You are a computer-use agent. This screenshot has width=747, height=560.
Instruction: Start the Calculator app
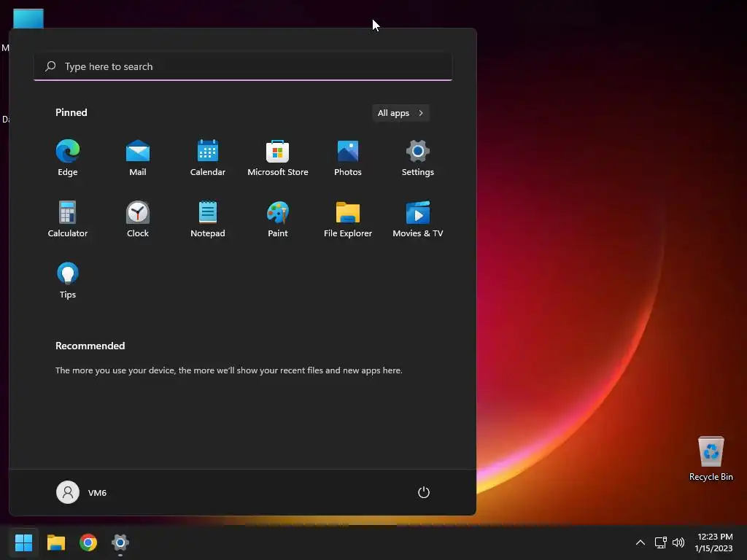tap(68, 219)
